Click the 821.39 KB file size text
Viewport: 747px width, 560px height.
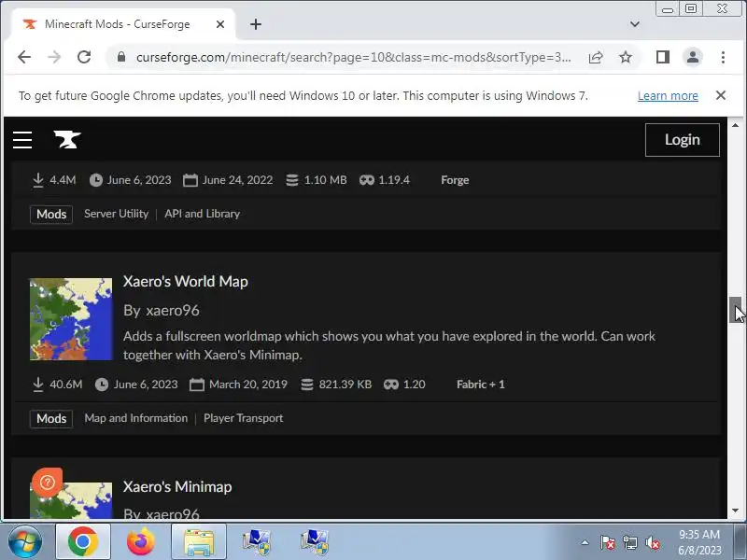(x=345, y=385)
